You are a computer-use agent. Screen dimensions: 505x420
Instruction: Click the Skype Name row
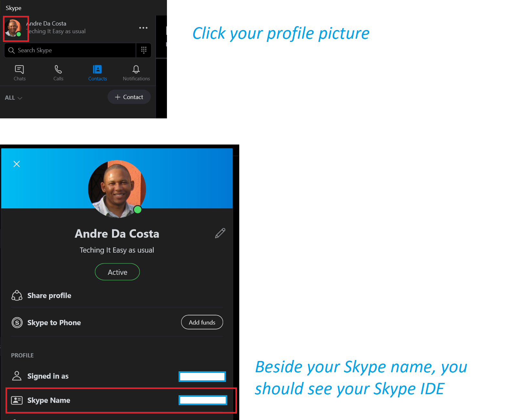[121, 400]
